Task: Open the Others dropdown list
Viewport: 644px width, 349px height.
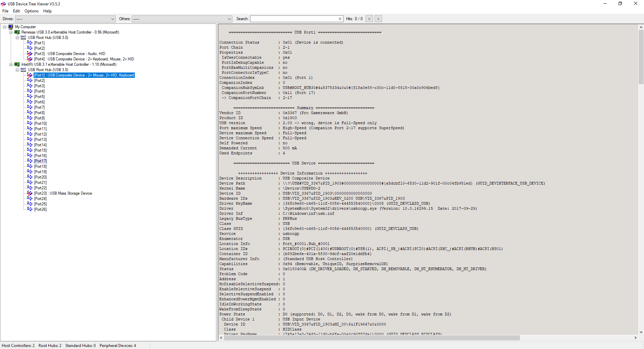Action: [x=229, y=19]
